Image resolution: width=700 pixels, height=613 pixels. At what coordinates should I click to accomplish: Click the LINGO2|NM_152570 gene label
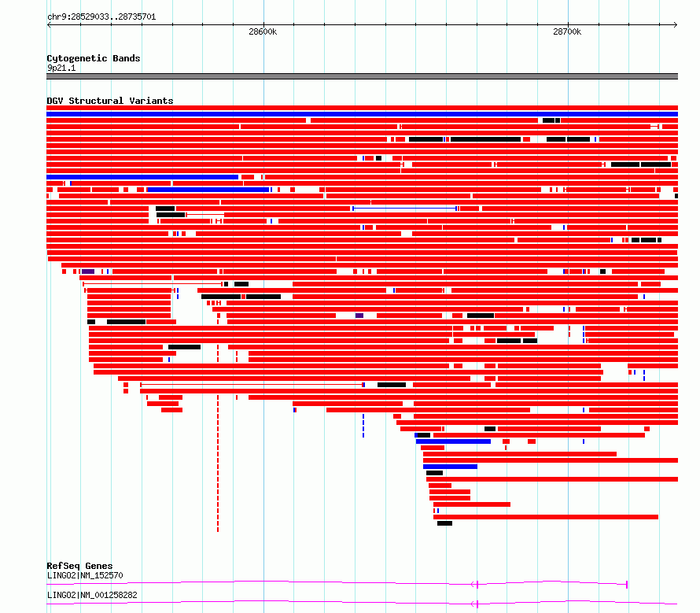[x=85, y=575]
